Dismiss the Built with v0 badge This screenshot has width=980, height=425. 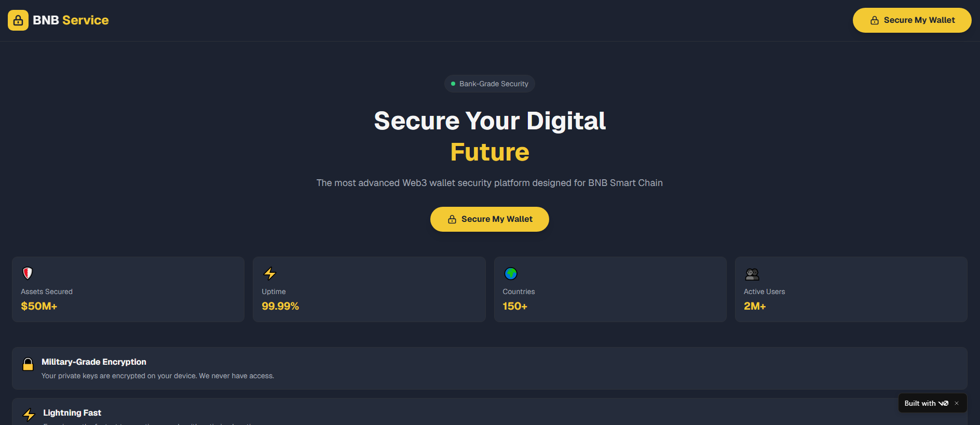[x=957, y=403]
